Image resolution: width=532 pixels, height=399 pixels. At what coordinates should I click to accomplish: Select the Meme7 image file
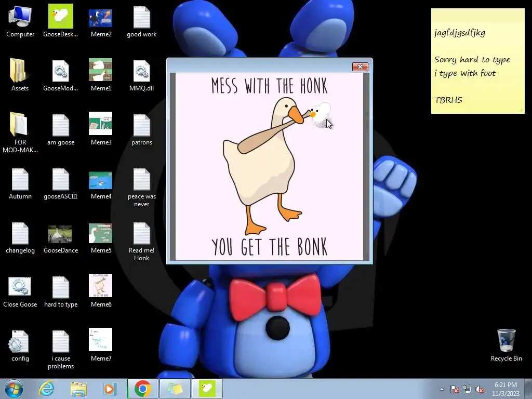pyautogui.click(x=101, y=345)
